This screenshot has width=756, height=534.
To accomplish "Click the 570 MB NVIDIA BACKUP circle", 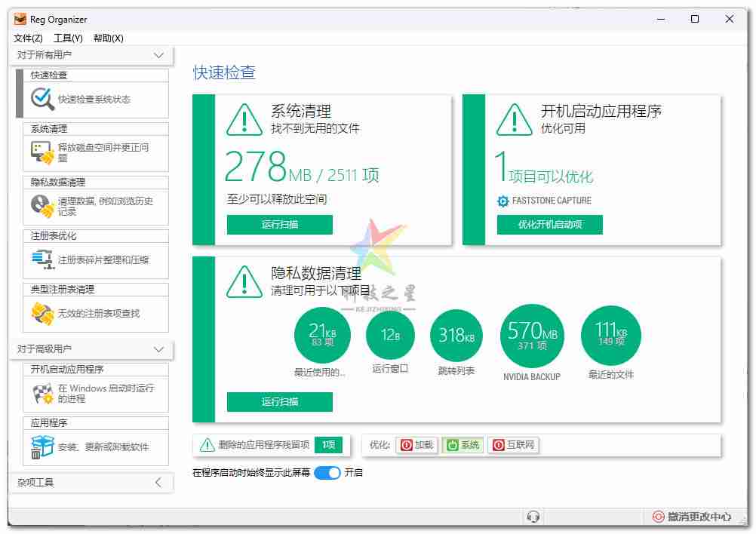I will pos(532,336).
